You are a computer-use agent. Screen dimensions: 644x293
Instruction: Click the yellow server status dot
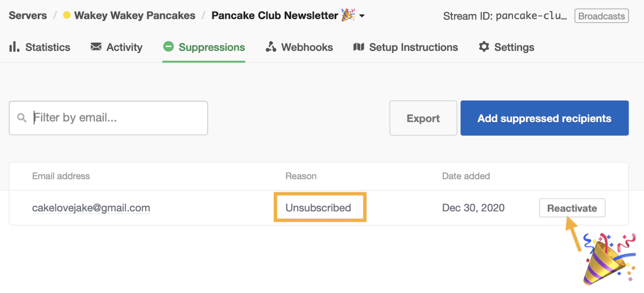pos(67,15)
